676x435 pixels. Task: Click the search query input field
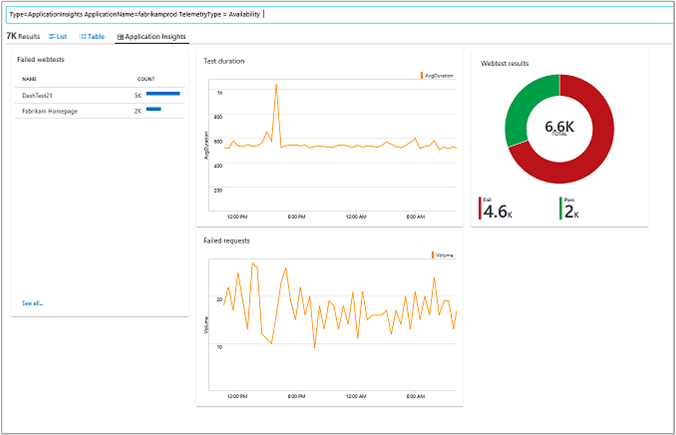341,15
